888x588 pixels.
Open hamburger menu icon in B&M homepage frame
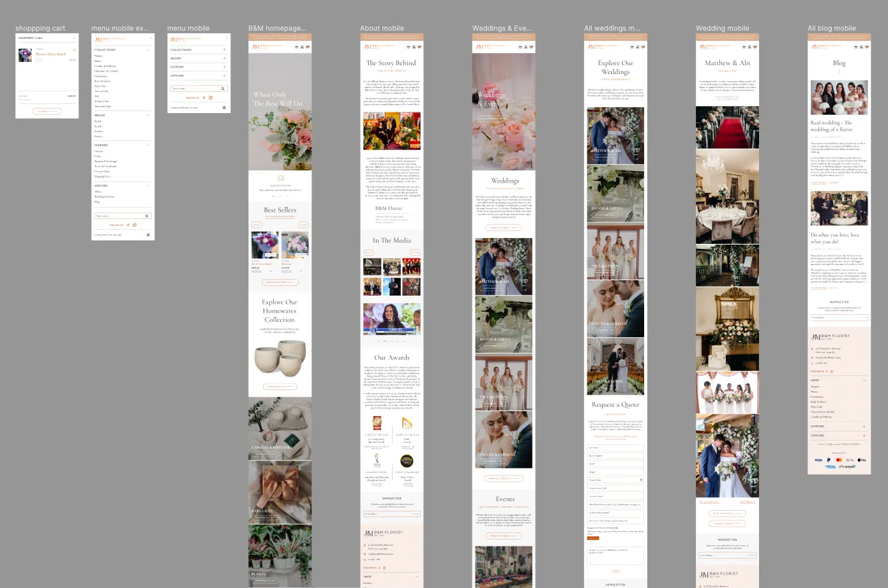click(296, 47)
